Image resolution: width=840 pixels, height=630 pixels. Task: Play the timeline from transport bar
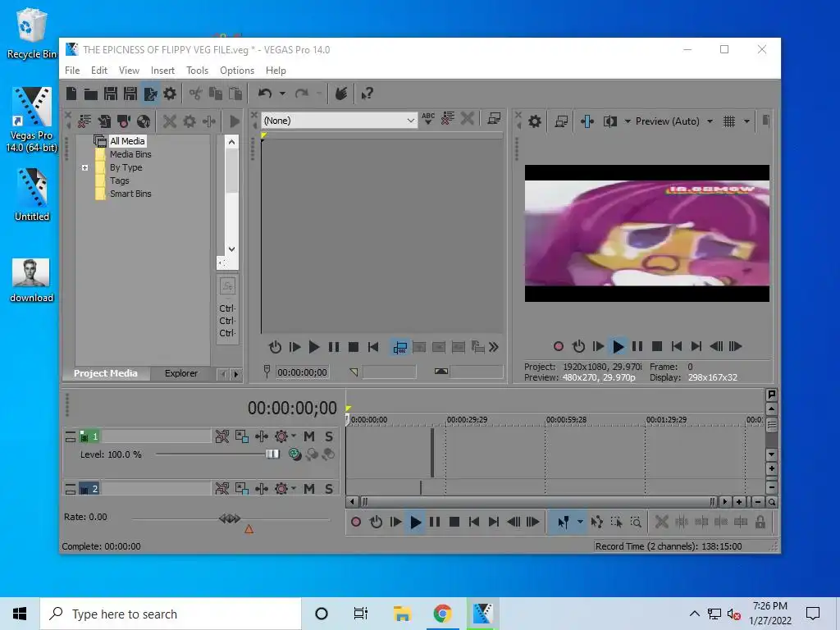tap(415, 523)
